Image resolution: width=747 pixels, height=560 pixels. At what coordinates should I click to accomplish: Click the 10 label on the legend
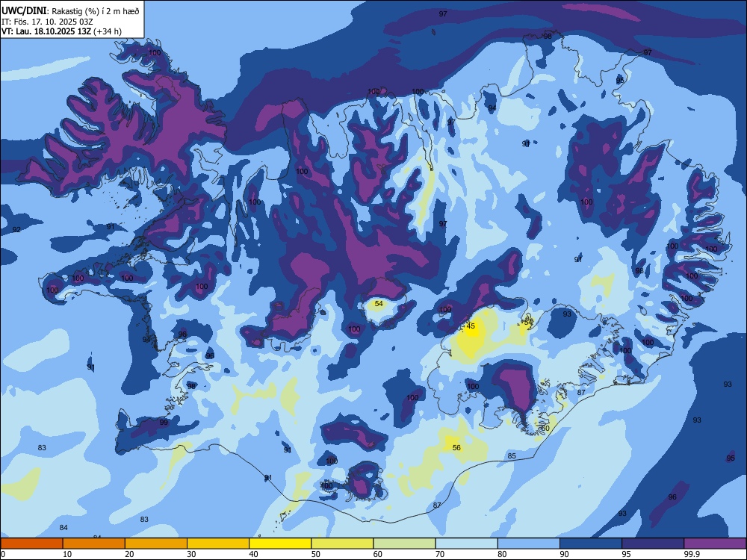(67, 554)
